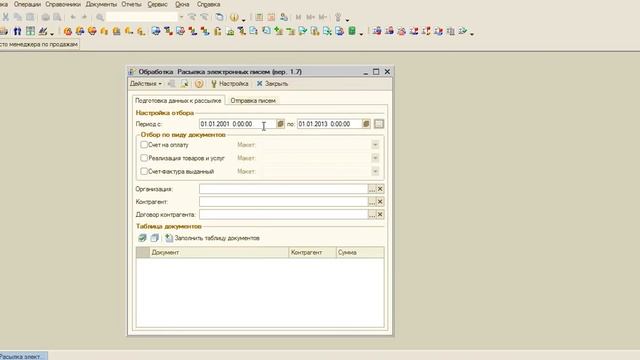Click the 'по' end date field
The image size is (640, 360).
point(329,124)
